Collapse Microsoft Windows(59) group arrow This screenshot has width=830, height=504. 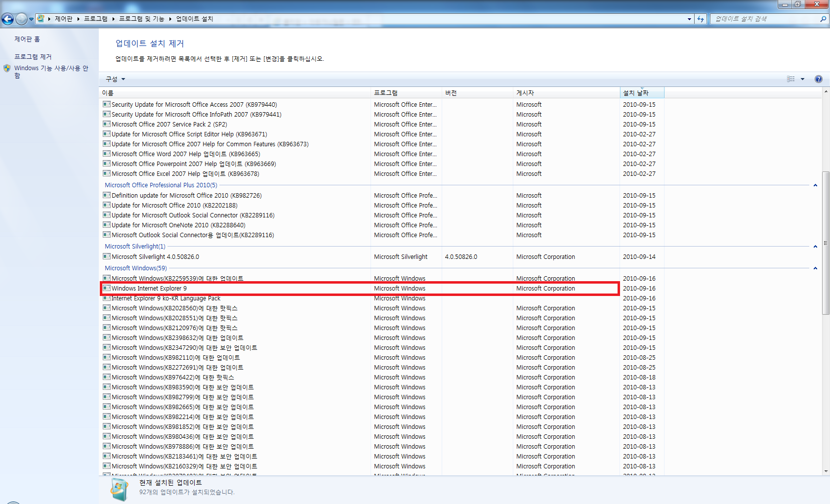pyautogui.click(x=815, y=268)
